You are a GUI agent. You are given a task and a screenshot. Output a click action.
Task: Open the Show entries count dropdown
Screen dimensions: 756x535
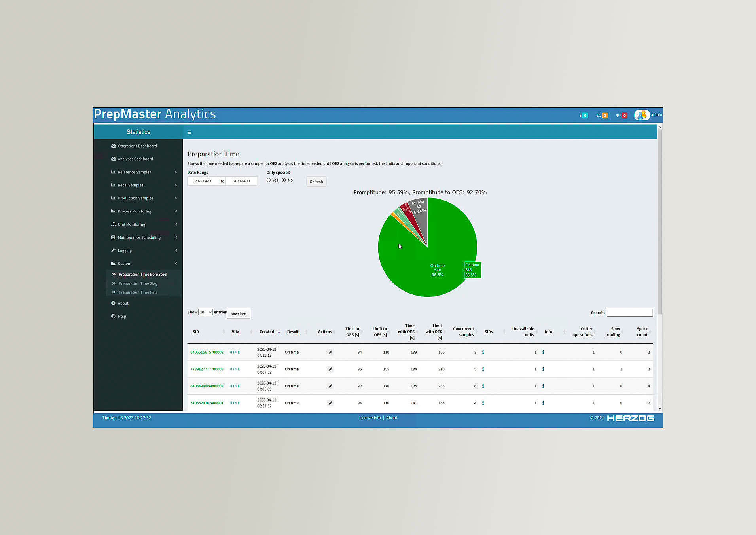(205, 312)
